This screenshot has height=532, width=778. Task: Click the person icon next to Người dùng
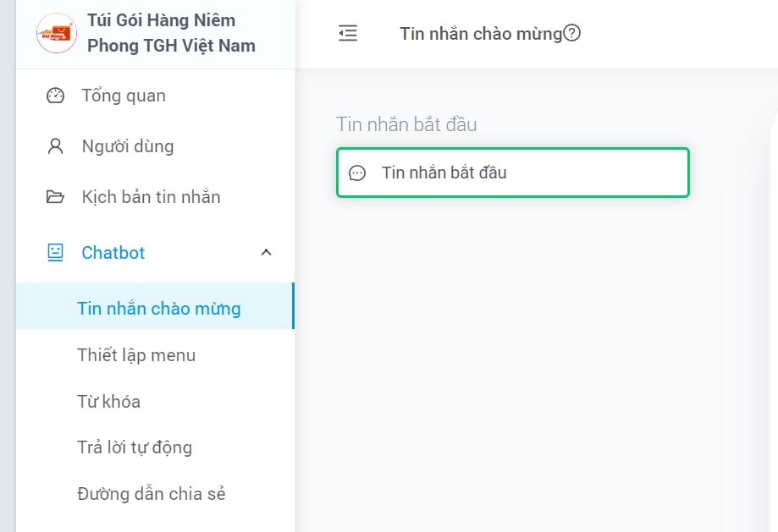[x=55, y=145]
